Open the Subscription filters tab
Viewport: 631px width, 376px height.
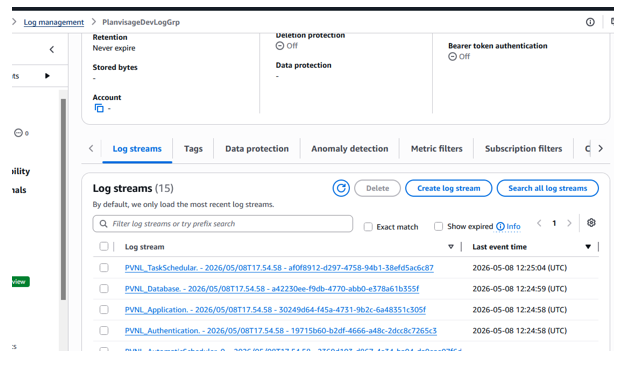[x=523, y=149]
